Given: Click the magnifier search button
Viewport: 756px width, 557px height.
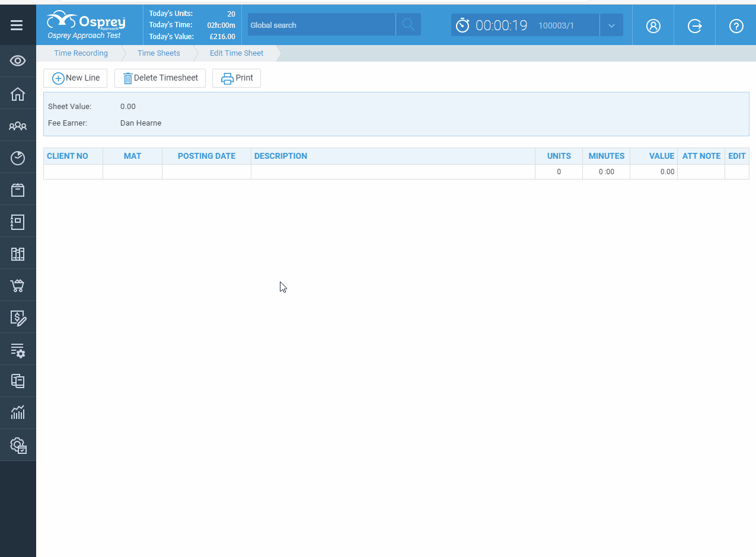Looking at the screenshot, I should (x=409, y=24).
